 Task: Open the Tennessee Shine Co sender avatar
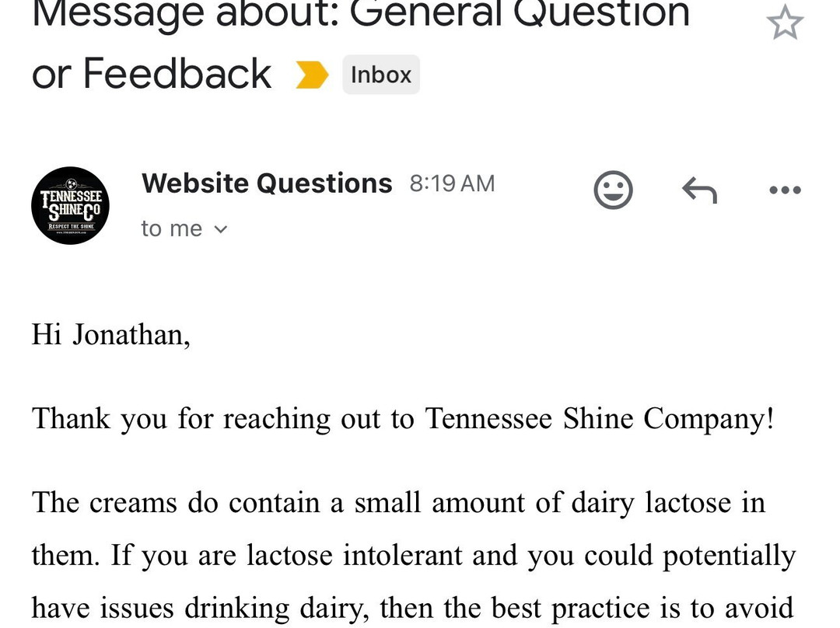[70, 205]
